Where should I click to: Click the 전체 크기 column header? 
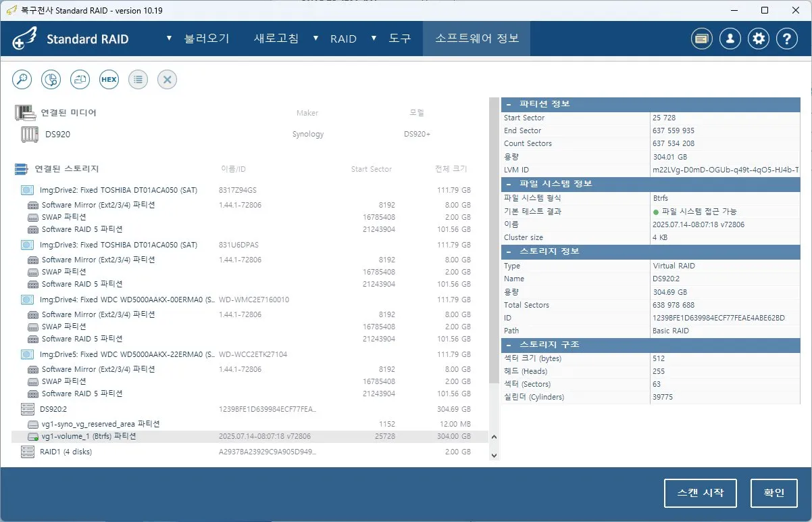451,169
